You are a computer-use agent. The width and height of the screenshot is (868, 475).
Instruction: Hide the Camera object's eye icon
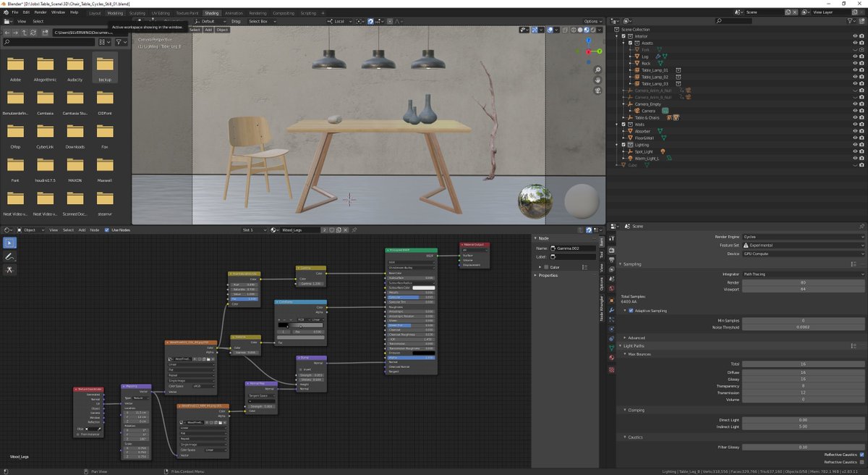point(854,111)
